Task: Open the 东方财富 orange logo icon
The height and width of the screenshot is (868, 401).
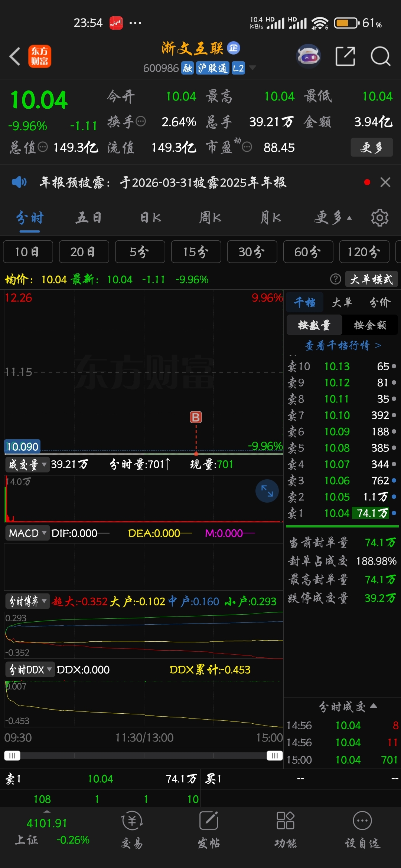Action: tap(40, 56)
